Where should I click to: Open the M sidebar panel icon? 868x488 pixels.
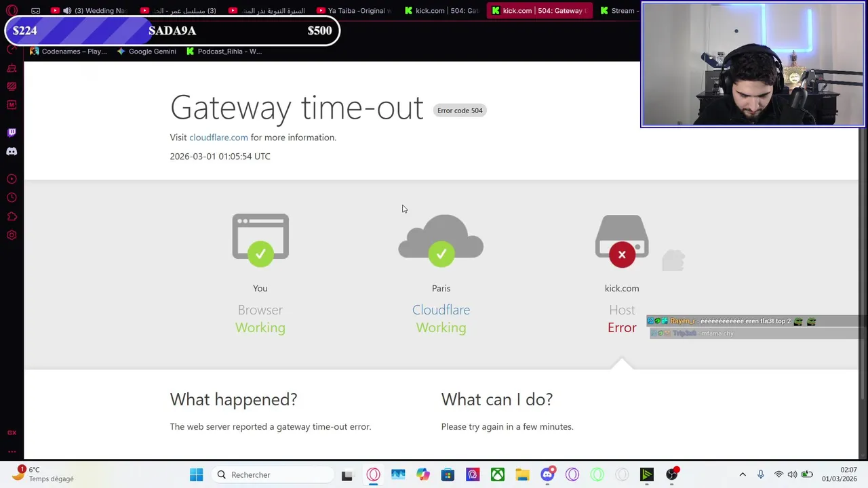(12, 105)
